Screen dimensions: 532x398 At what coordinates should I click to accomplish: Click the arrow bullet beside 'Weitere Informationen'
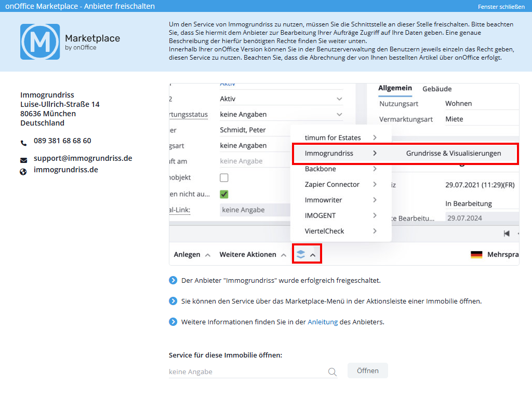pos(173,322)
